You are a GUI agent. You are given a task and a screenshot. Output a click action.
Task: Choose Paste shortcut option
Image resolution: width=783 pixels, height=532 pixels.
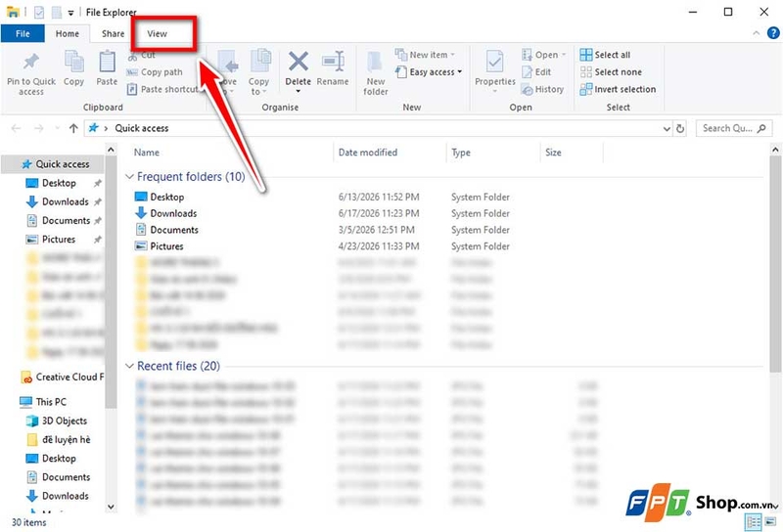coord(162,89)
